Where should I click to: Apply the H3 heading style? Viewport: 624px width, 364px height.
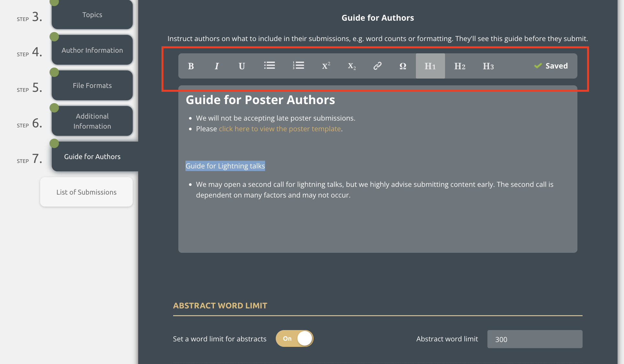[x=488, y=66]
